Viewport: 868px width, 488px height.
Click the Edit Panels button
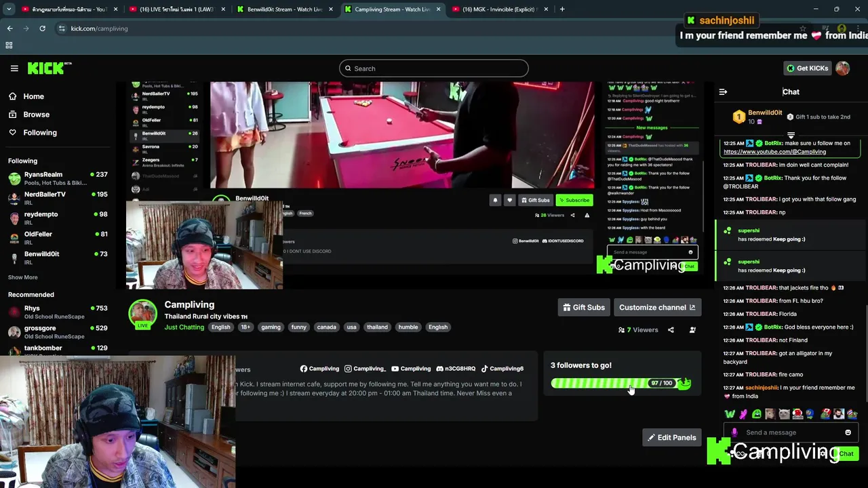671,438
